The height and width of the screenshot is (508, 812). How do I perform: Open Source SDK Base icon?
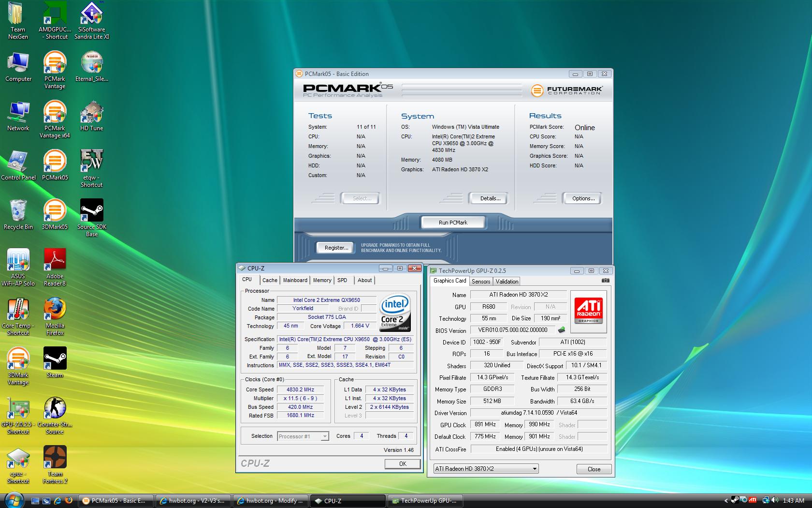tap(91, 219)
